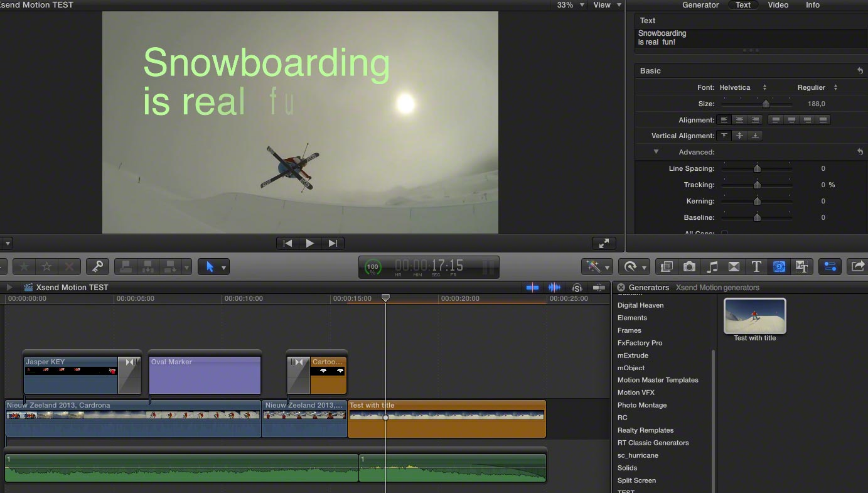Play the viewer video
The height and width of the screenshot is (493, 868).
pyautogui.click(x=310, y=243)
